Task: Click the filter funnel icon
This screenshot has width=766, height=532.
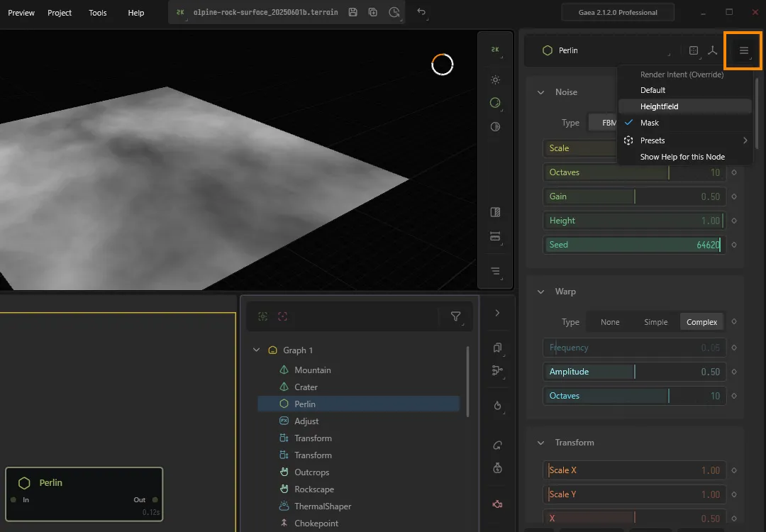Action: point(455,317)
